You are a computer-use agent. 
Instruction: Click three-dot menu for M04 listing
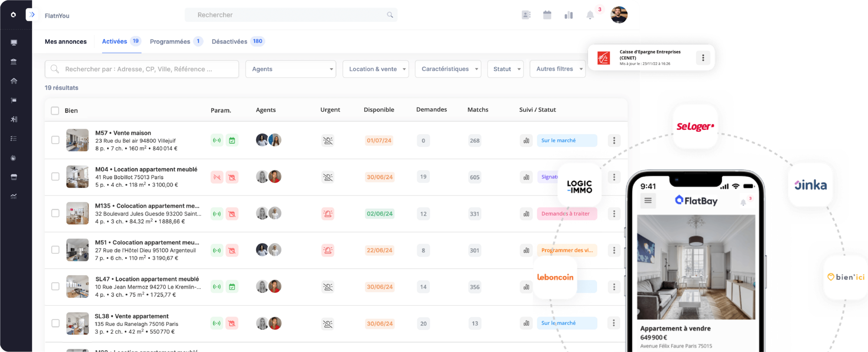point(614,177)
